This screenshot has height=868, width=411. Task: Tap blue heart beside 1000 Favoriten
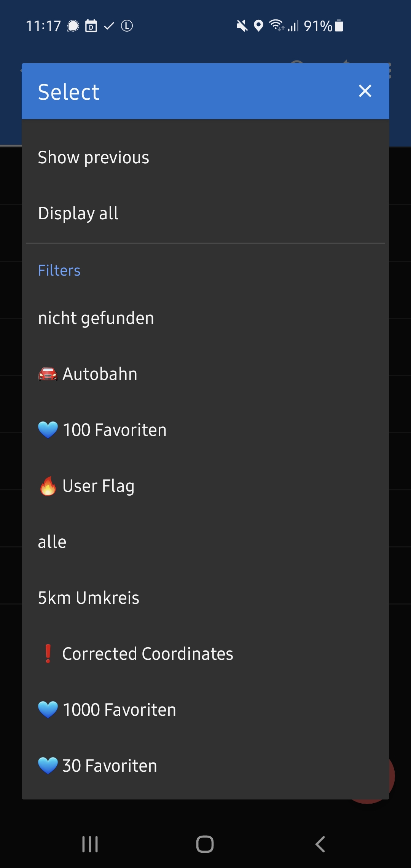coord(48,710)
